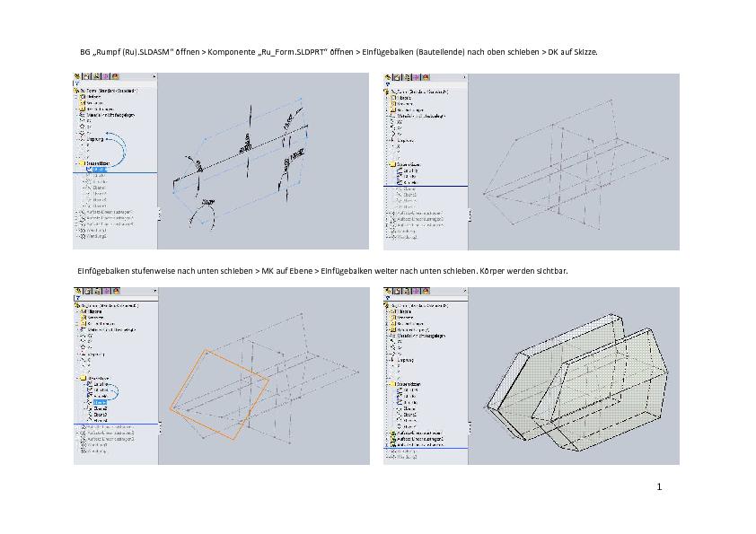Screen dimensions: 756x534
Task: Collapse sketch folder in solid-bodies view tree
Action: point(387,384)
